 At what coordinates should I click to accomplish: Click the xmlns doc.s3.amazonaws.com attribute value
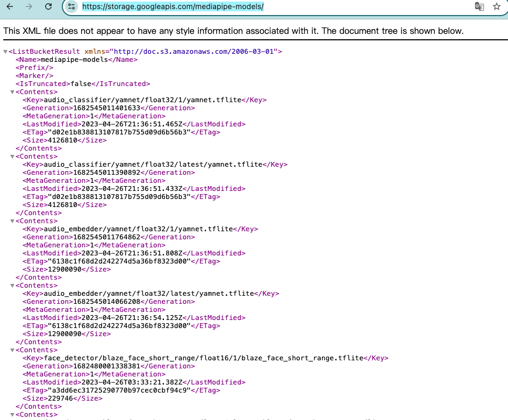point(194,52)
